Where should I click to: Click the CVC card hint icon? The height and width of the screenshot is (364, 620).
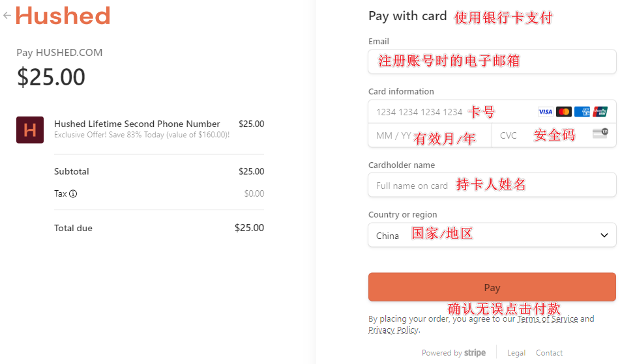[600, 134]
